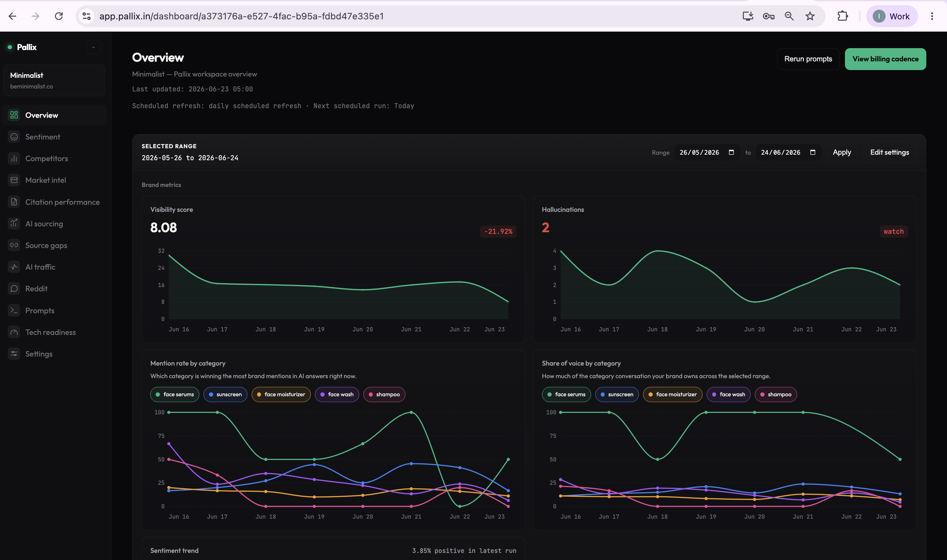Viewport: 947px width, 560px height.
Task: Toggle sunscreen in Mention rate chart
Action: [225, 394]
